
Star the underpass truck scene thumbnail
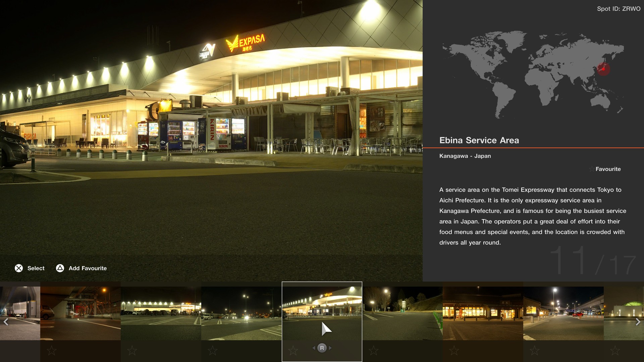pyautogui.click(x=52, y=351)
